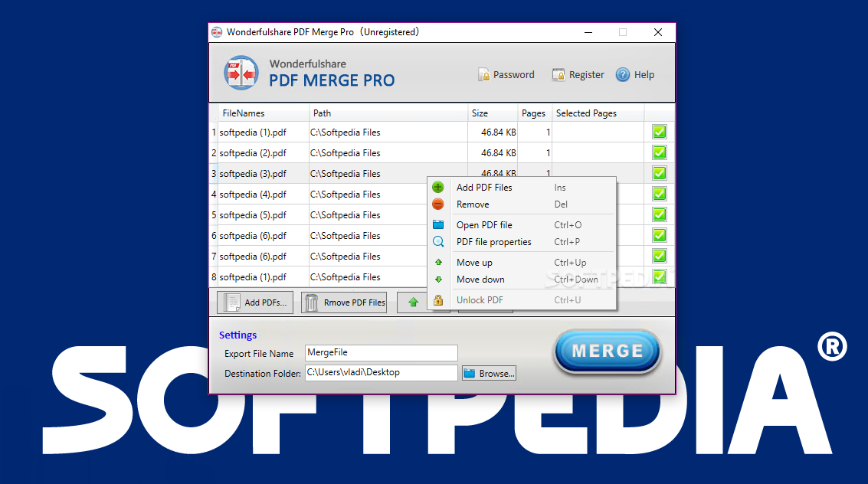Viewport: 868px width, 484px height.
Task: Click the small green down arrow icon in menu
Action: (438, 280)
